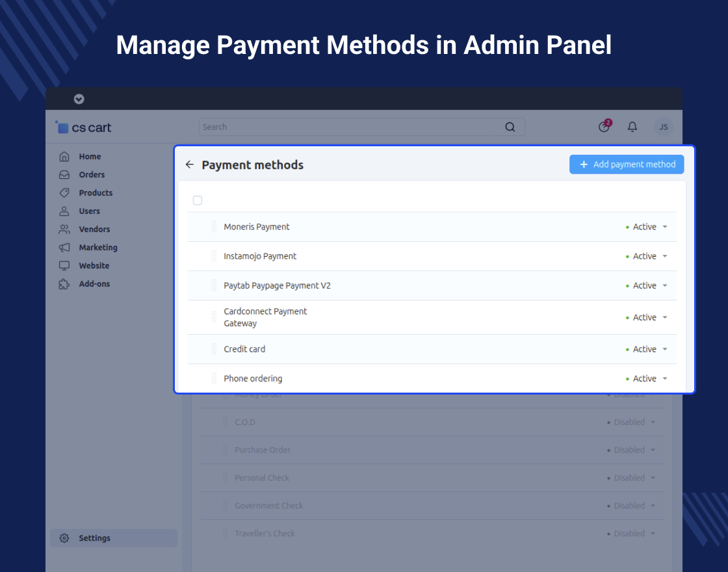Open the JS user avatar menu
728x572 pixels.
664,127
